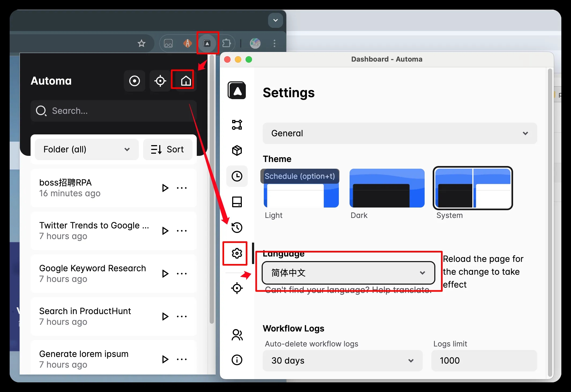Open the Packages cube icon in sidebar
The height and width of the screenshot is (392, 571).
(x=237, y=150)
